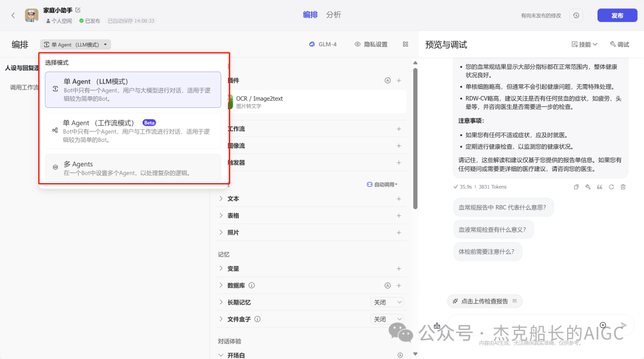
Task: Select 单 Agent (LLM模式) option
Action: click(132, 89)
